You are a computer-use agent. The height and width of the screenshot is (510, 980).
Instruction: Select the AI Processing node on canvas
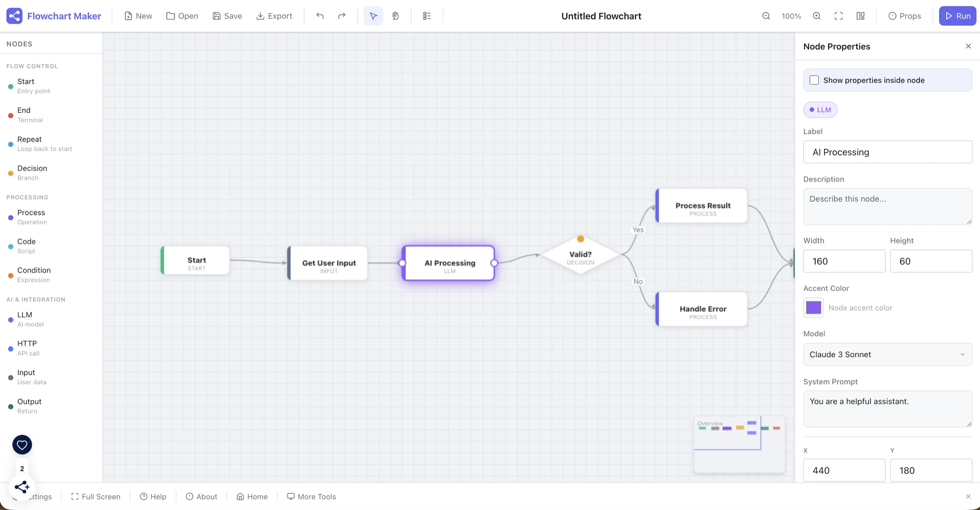pos(448,263)
